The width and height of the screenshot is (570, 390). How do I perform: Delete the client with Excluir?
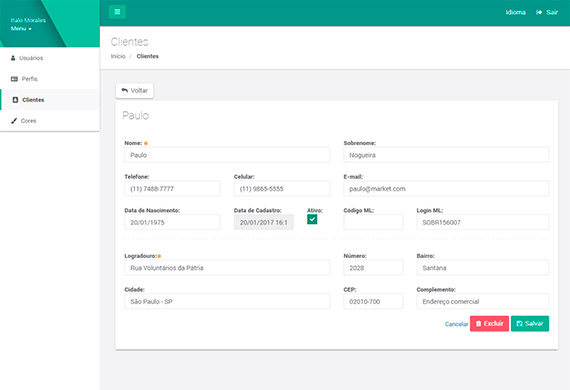tap(489, 323)
